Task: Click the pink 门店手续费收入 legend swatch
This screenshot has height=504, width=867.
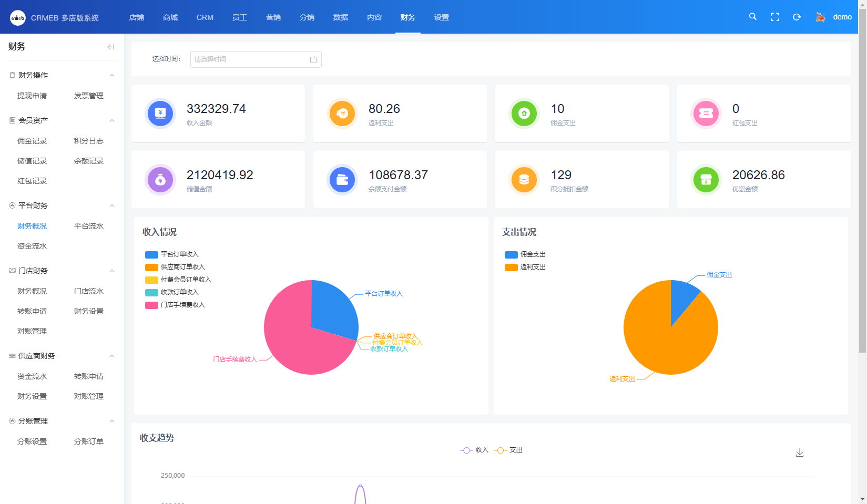Action: 151,305
